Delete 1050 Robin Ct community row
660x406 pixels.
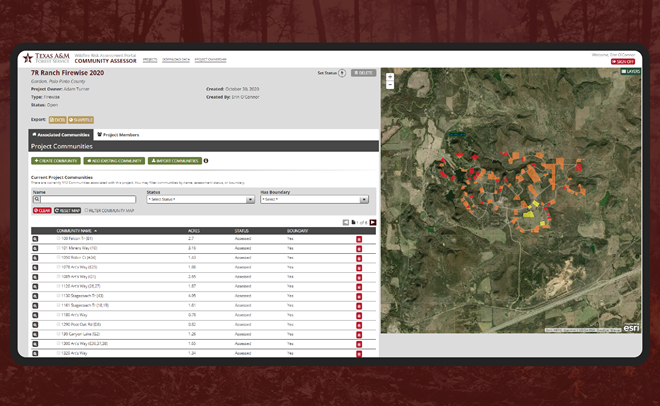pyautogui.click(x=359, y=258)
